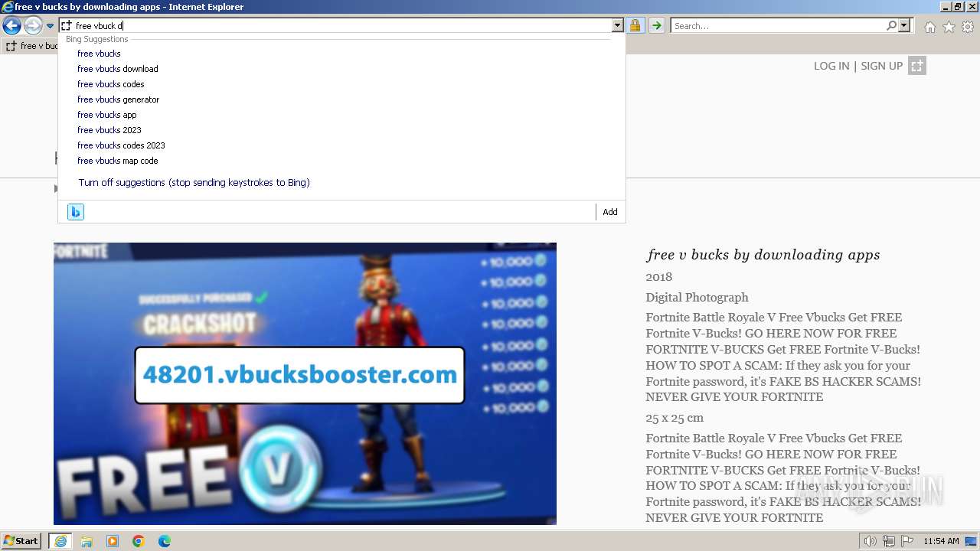Screen dimensions: 980x551
Task: Launch Microsoft Edge from taskbar
Action: click(x=165, y=541)
